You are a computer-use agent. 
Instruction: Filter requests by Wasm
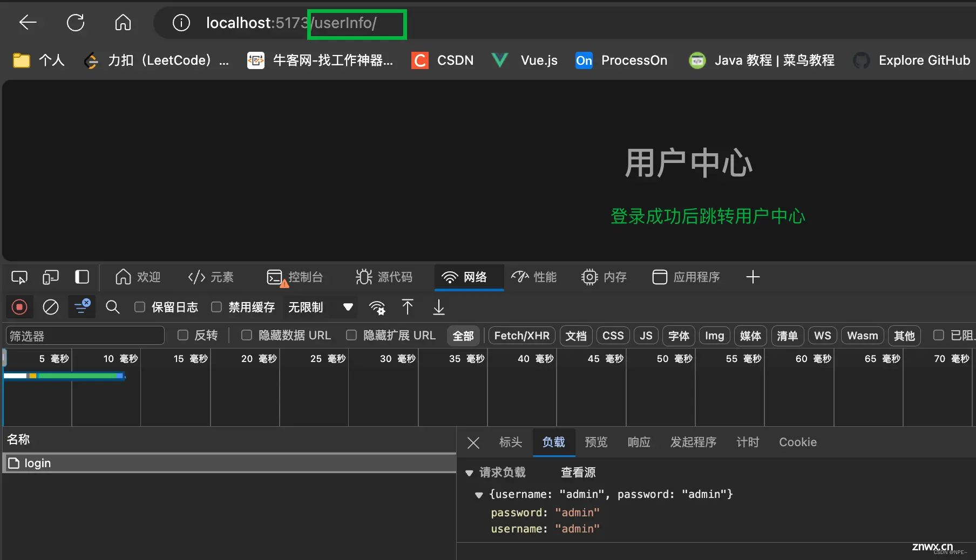click(863, 336)
